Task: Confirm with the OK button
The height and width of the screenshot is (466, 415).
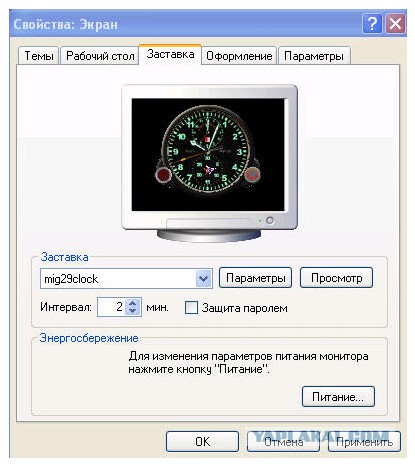Action: pos(202,442)
